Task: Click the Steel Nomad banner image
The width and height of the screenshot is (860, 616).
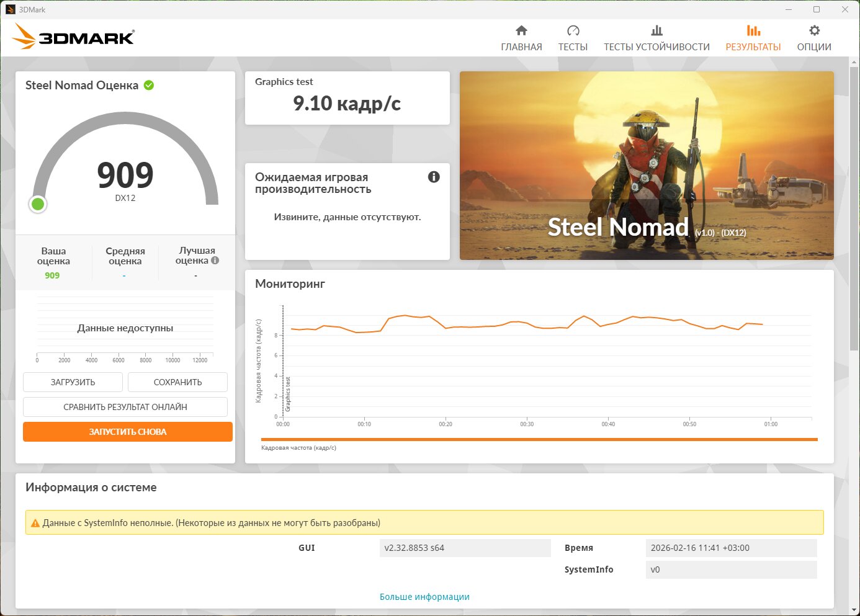Action: (646, 165)
